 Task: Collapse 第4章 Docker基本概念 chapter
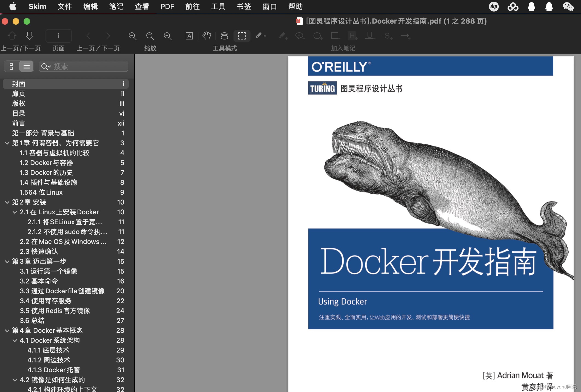point(7,331)
